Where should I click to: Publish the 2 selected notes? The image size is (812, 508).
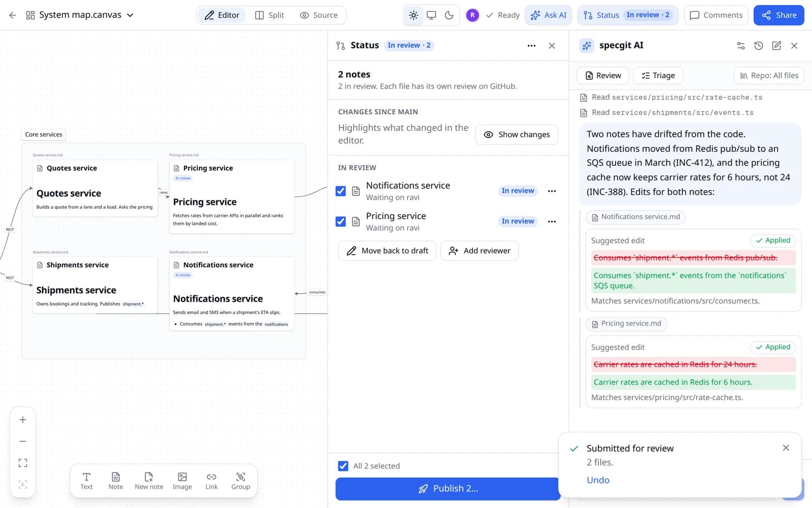448,489
